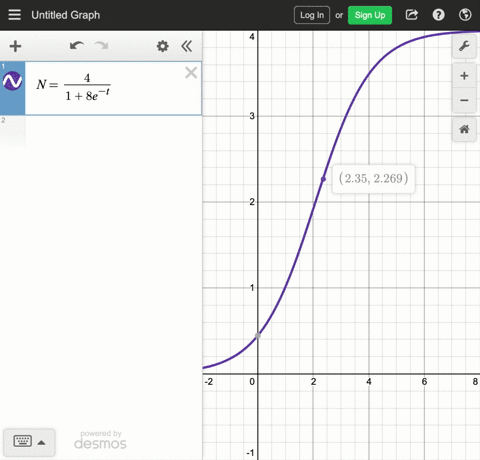Share the graph

click(x=412, y=15)
